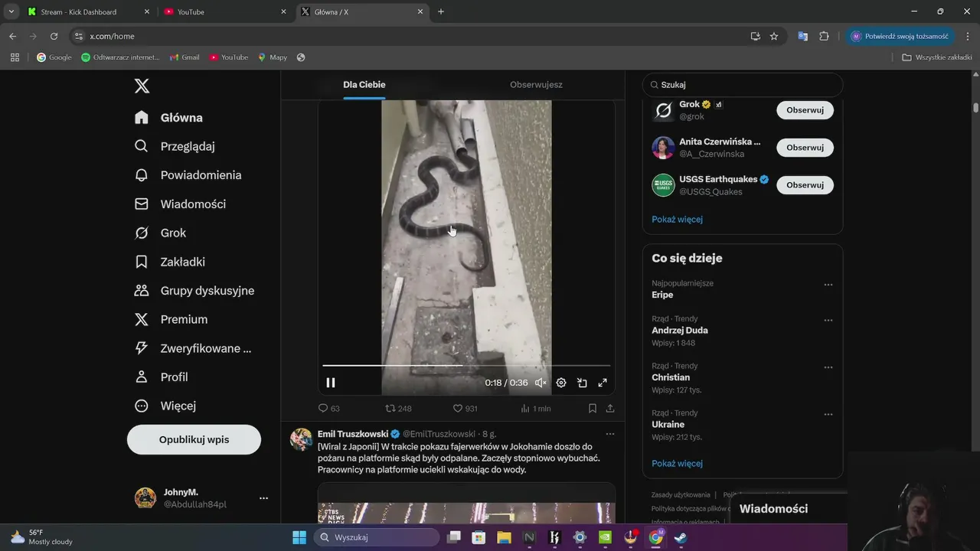Open Mapy bookmark
Viewport: 980px width, 551px height.
tap(273, 57)
